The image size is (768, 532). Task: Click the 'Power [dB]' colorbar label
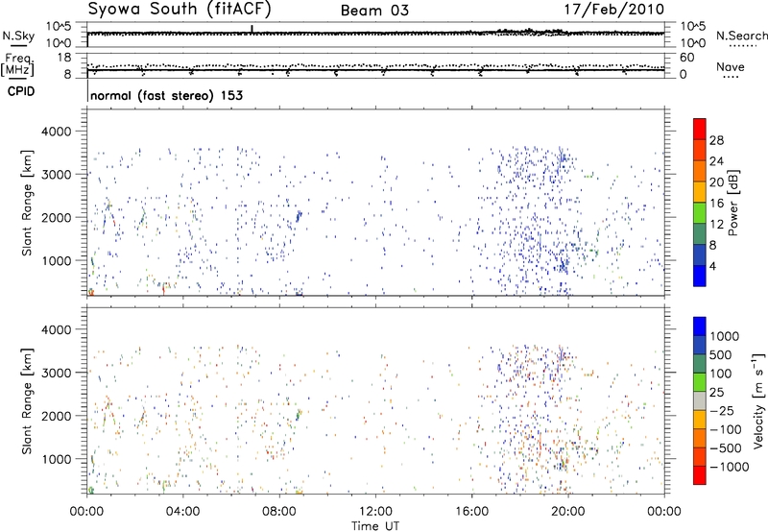click(x=732, y=203)
